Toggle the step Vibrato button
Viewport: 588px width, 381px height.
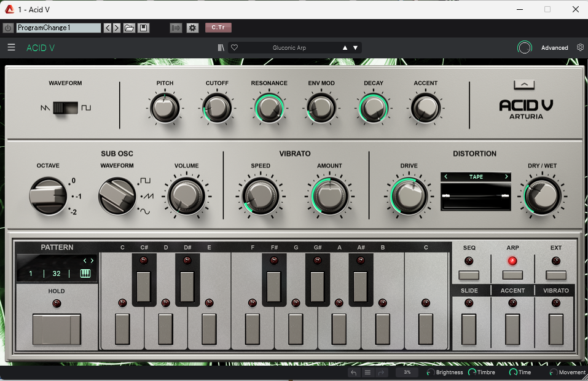556,329
